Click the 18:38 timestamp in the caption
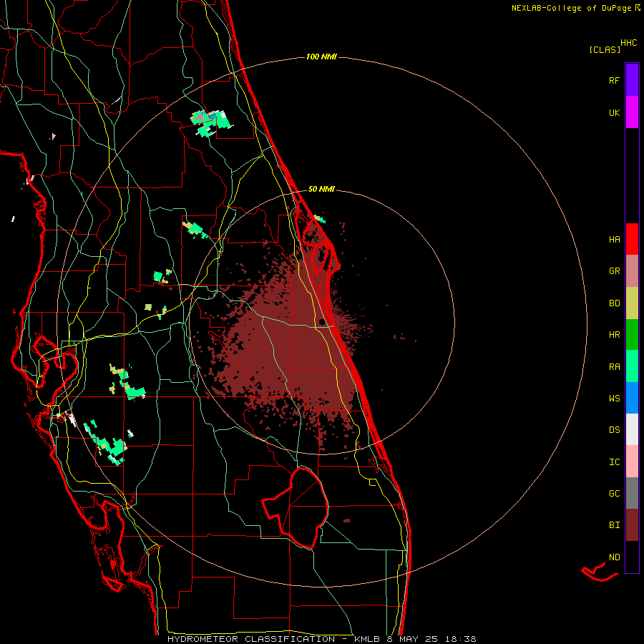The image size is (644, 644). (462, 639)
